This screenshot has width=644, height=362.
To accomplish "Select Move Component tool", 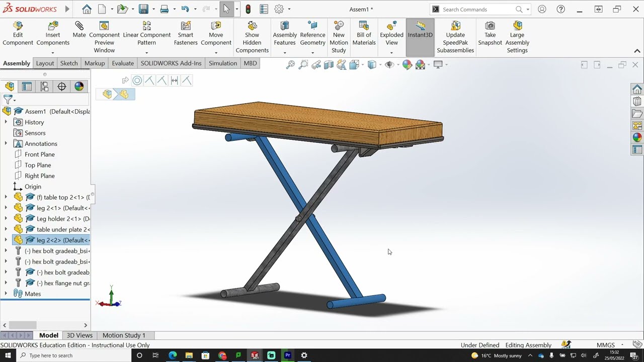I will (x=216, y=34).
